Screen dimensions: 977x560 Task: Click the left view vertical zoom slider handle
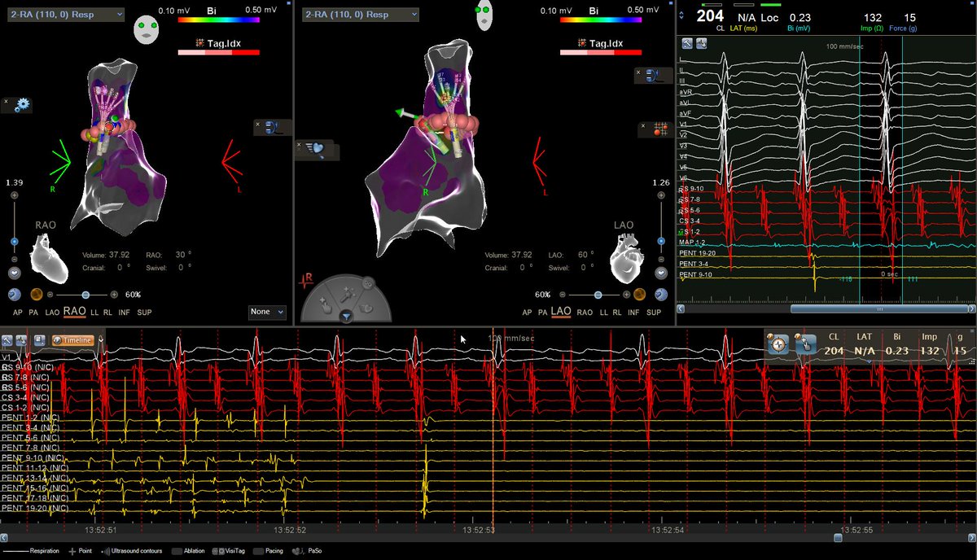coord(14,242)
